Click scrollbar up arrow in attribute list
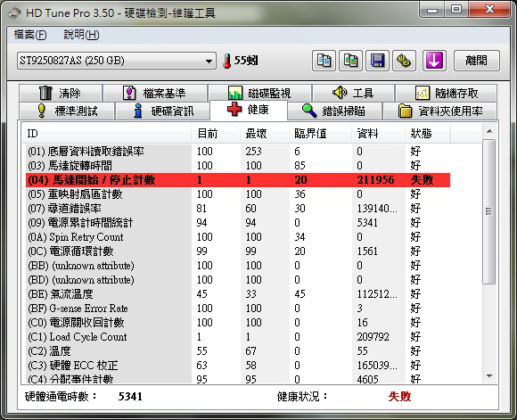Viewport: 517px width, 420px height. tap(489, 131)
